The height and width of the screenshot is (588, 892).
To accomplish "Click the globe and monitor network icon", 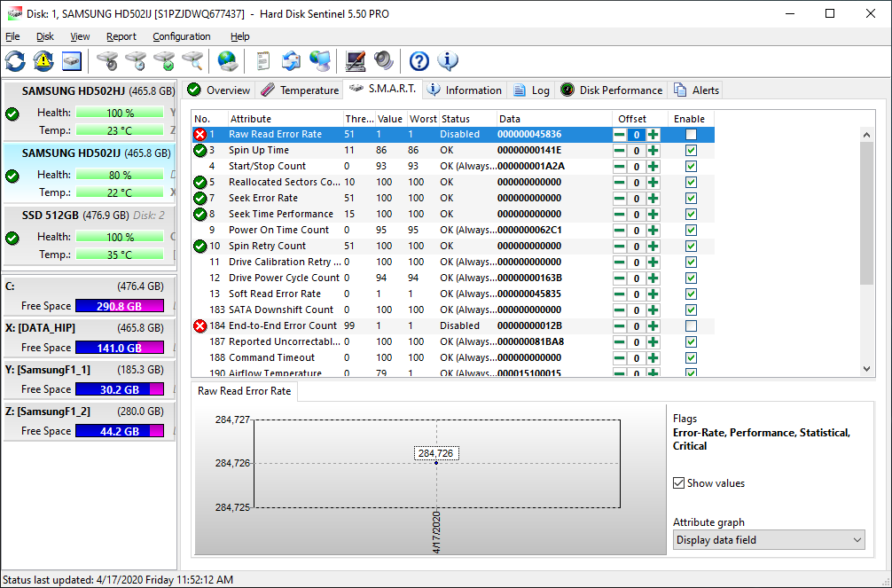I will (320, 61).
